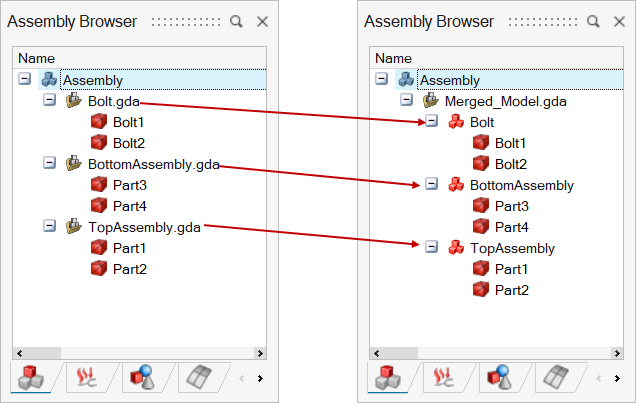Image resolution: width=636 pixels, height=403 pixels.
Task: Collapse the BottomAssembly sub-assembly in right browser
Action: 432,184
